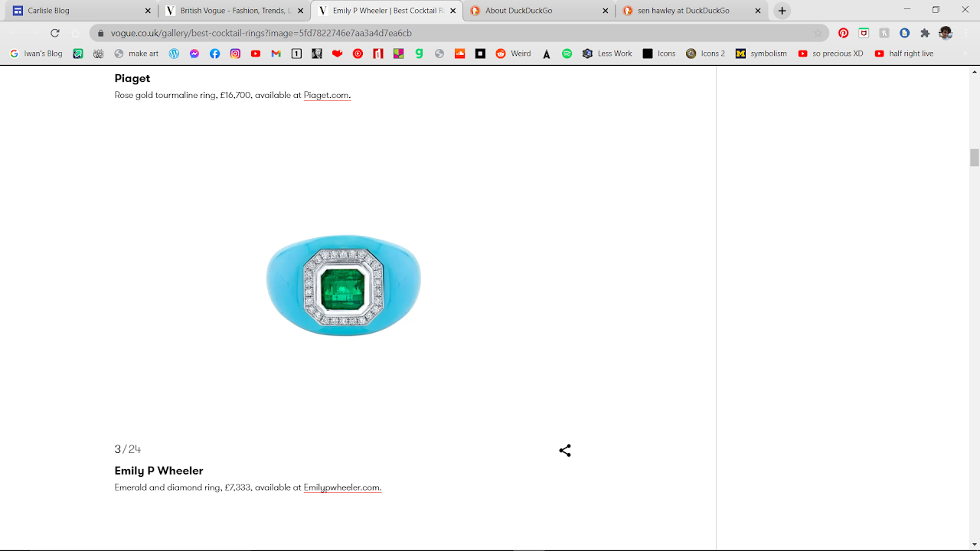This screenshot has height=551, width=980.
Task: Open a new tab with plus button
Action: [782, 11]
